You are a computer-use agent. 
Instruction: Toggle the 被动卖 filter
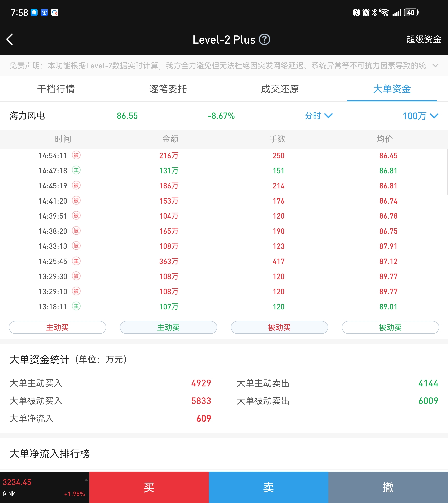[390, 327]
